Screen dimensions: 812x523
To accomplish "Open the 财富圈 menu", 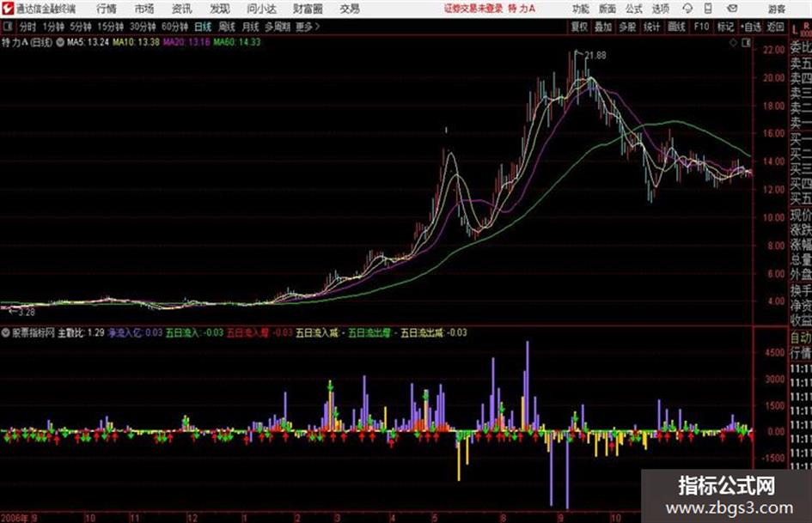I will pyautogui.click(x=308, y=9).
